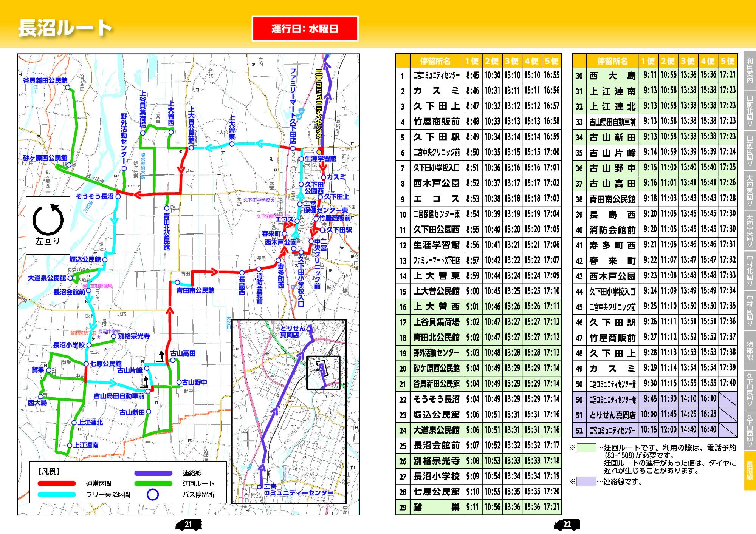Select the highlighted 長沼線 side tab
The image size is (756, 534).
(749, 471)
